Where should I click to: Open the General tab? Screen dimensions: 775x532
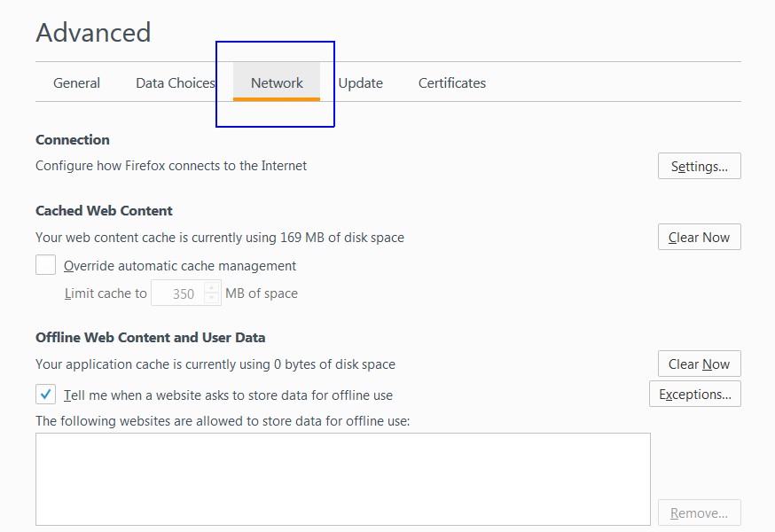click(x=76, y=82)
